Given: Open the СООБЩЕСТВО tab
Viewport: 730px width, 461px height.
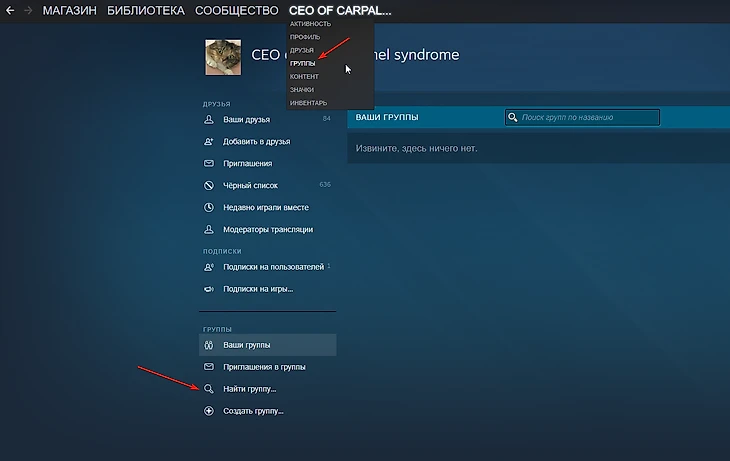Looking at the screenshot, I should click(237, 10).
